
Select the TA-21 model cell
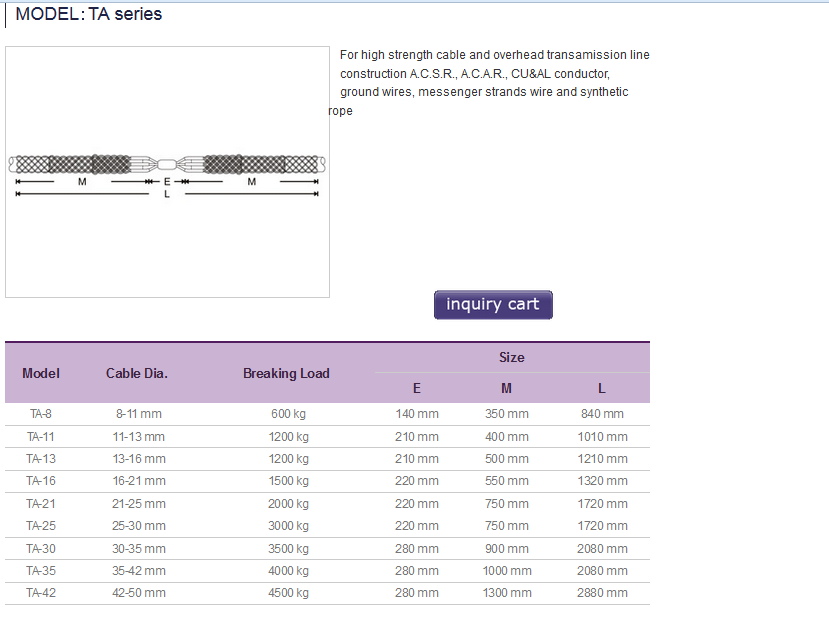coord(41,504)
